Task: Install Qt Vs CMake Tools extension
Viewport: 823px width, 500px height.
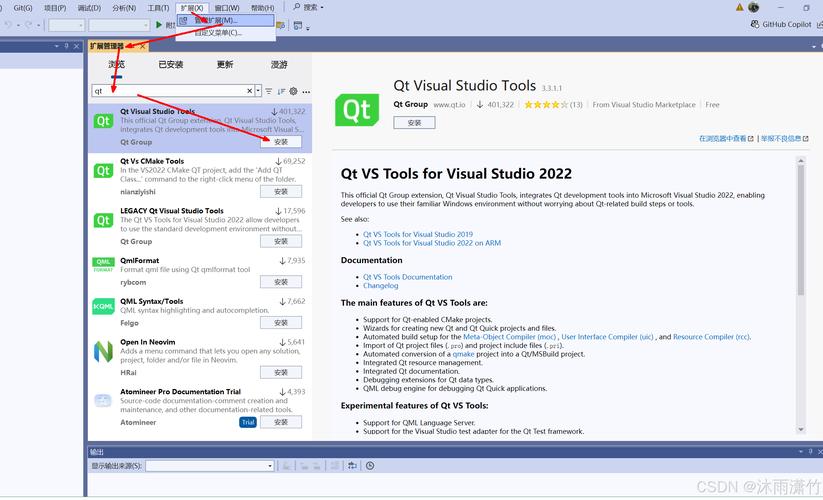Action: [281, 191]
